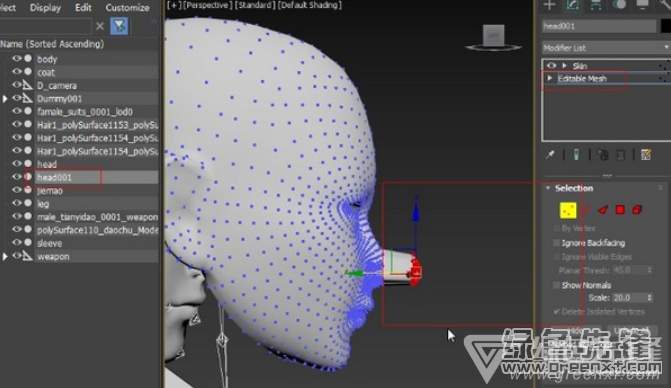Open the Modifier List dropdown
The height and width of the screenshot is (388, 671).
[x=606, y=47]
